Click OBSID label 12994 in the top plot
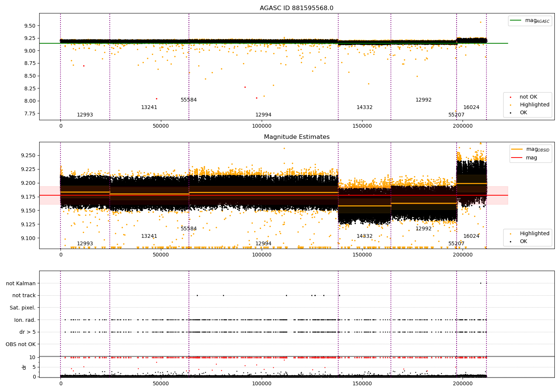 (263, 115)
